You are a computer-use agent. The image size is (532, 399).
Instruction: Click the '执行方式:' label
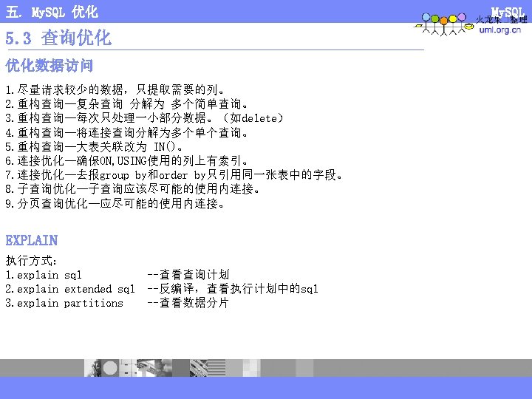[x=31, y=261]
